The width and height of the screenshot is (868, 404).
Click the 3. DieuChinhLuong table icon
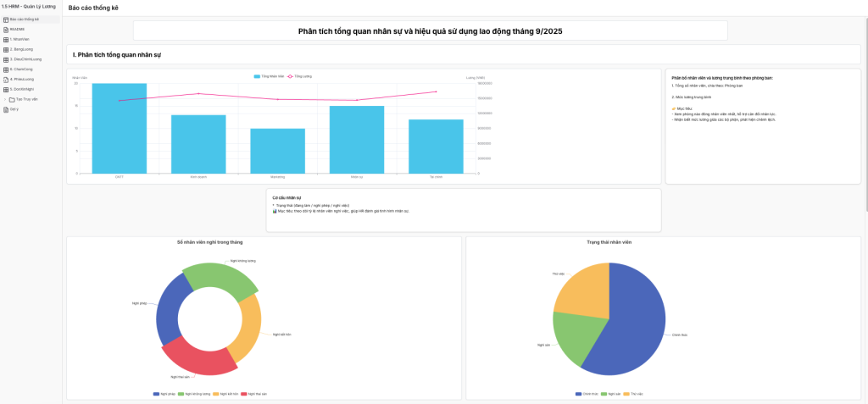pos(6,59)
